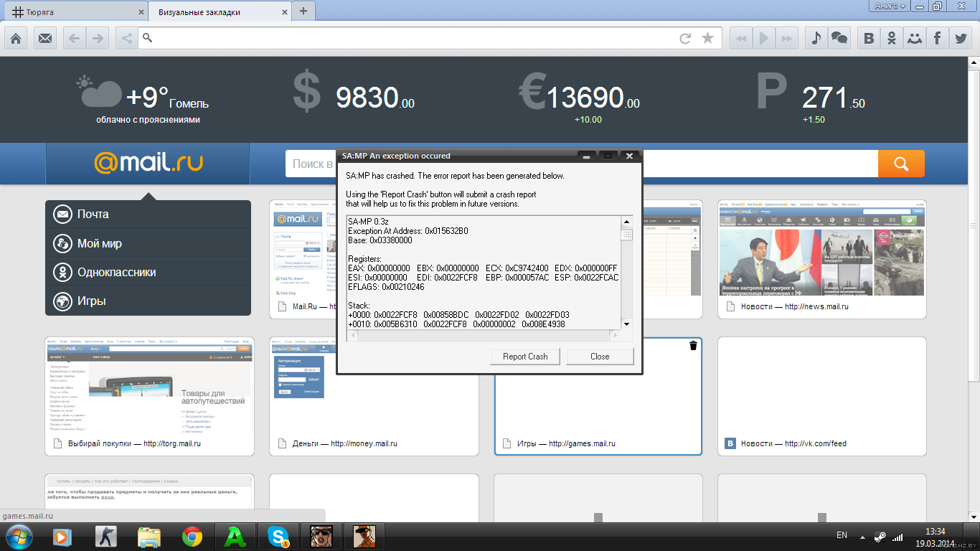Open a new tab with plus button
This screenshot has height=551, width=980.
(x=303, y=11)
